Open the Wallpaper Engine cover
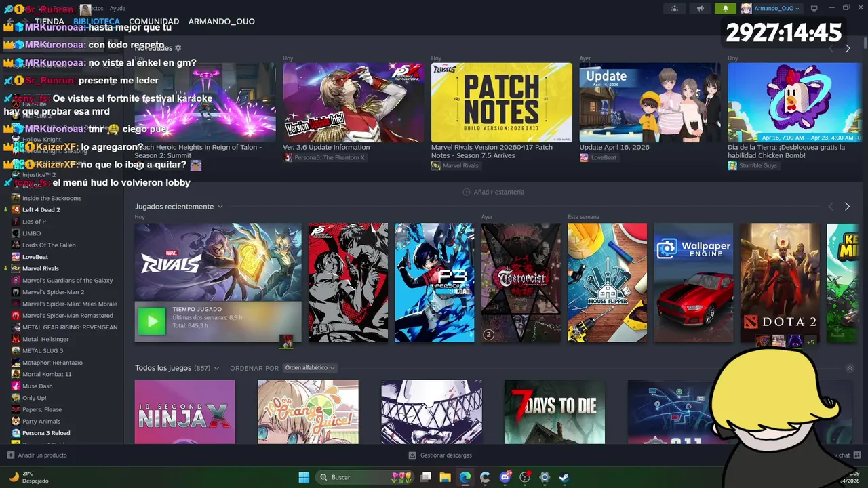The height and width of the screenshot is (488, 868). [694, 283]
